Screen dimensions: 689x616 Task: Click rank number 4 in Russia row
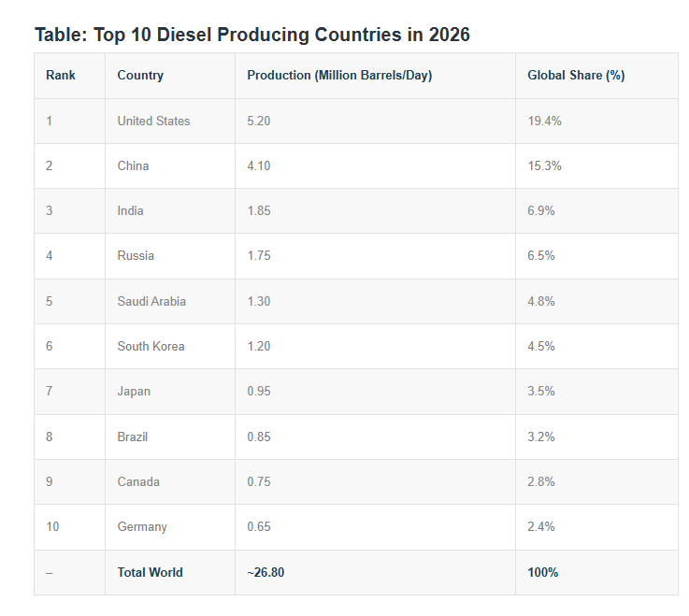(x=50, y=255)
